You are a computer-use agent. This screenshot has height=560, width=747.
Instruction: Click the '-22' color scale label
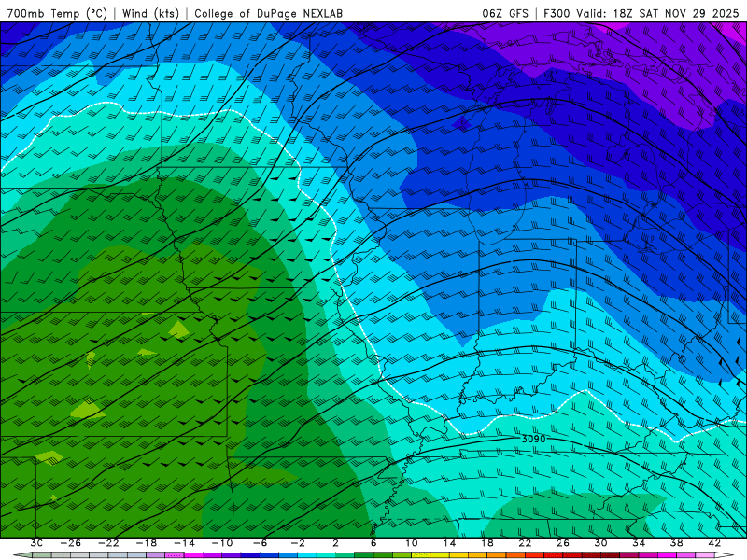click(x=108, y=543)
